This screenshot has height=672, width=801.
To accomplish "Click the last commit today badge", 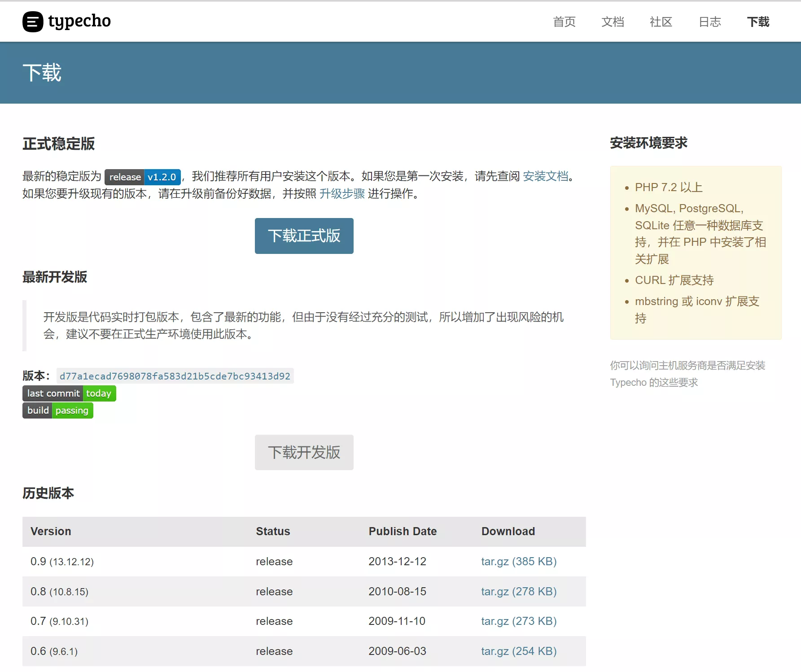I will [69, 393].
